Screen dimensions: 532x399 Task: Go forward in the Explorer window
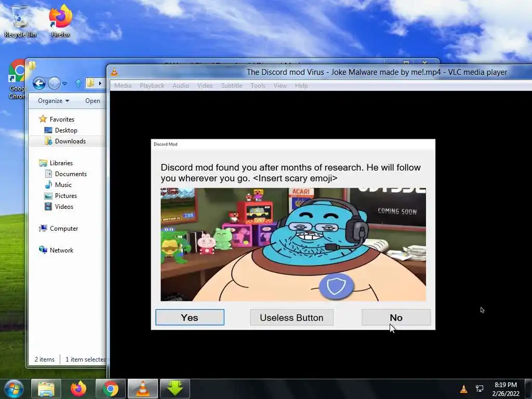click(54, 83)
